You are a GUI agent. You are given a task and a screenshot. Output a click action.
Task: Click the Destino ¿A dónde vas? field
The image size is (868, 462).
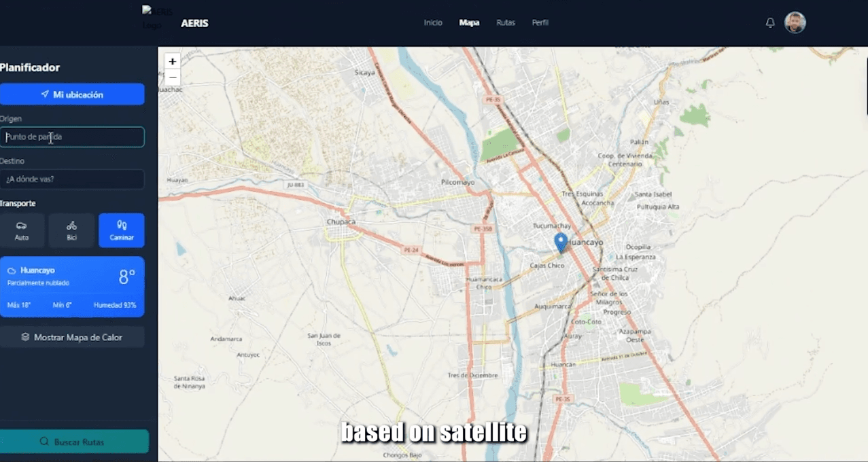click(x=72, y=179)
